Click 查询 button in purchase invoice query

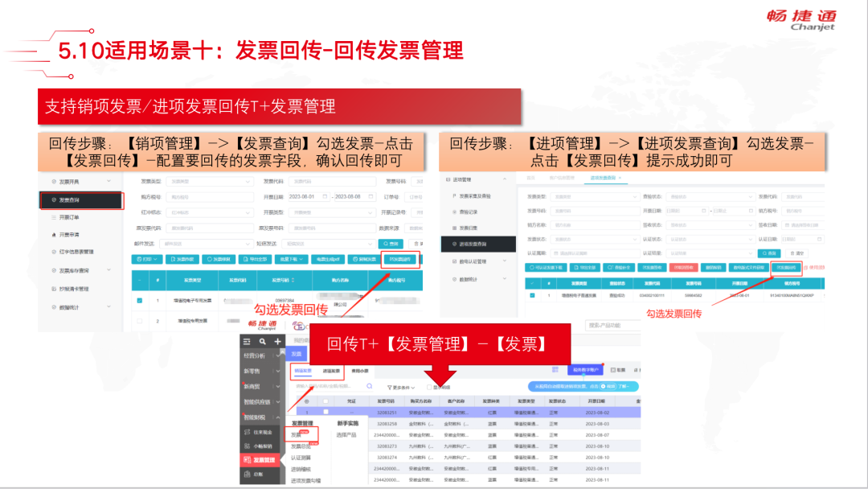[769, 253]
